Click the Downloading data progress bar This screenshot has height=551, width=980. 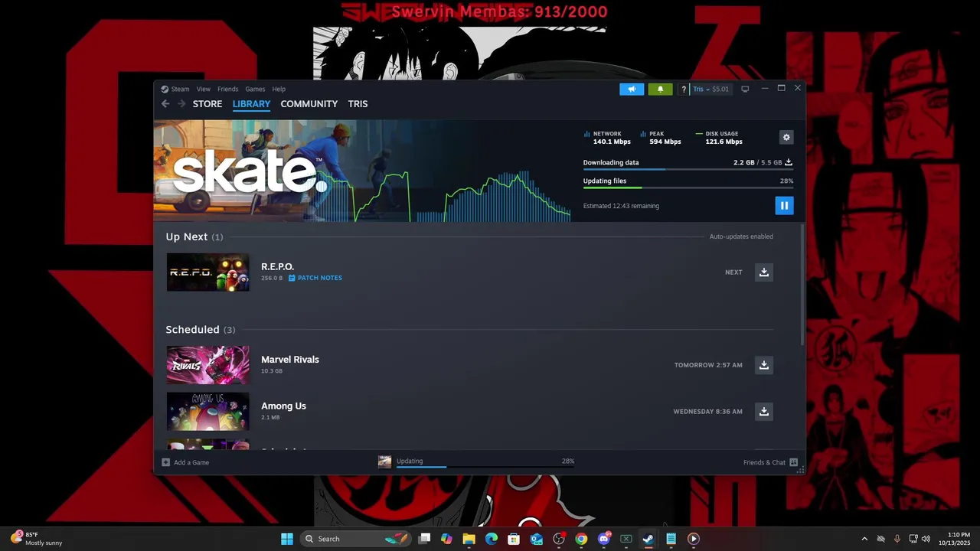click(688, 169)
